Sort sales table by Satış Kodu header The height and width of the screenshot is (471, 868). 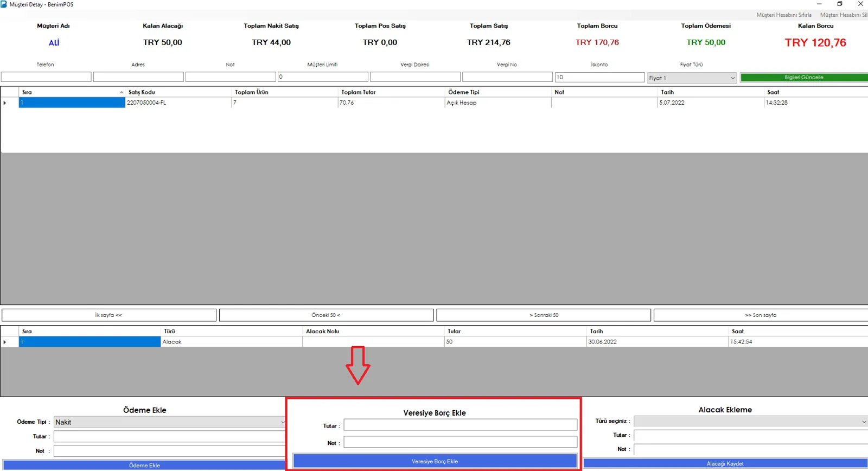[178, 92]
